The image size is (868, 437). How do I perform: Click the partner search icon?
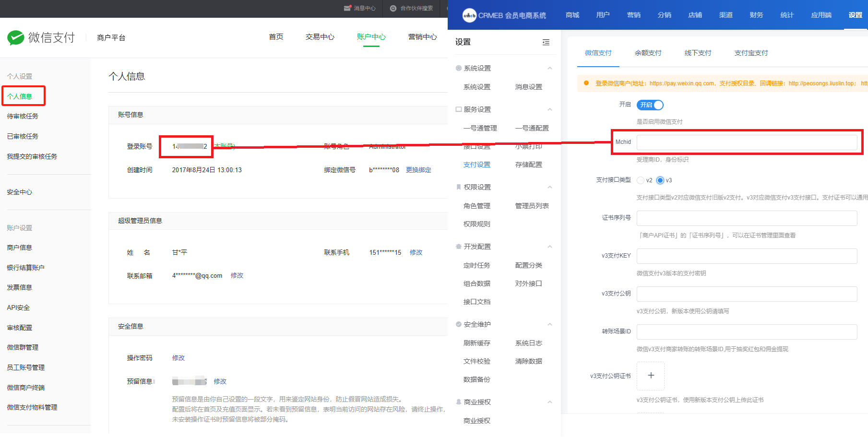coord(393,8)
